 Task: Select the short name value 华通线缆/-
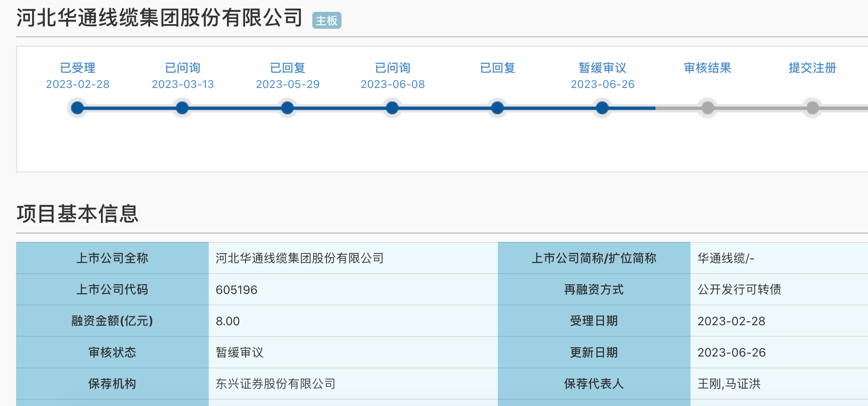pyautogui.click(x=726, y=258)
